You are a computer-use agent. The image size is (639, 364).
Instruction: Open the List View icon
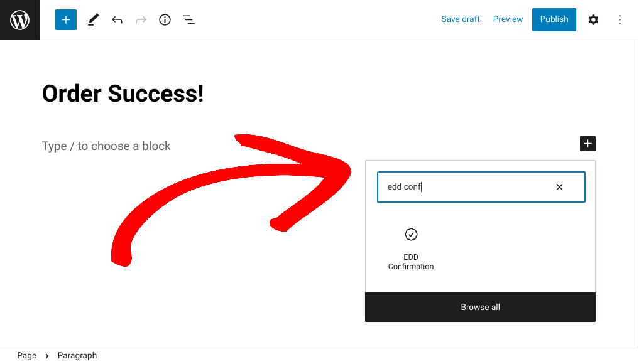(188, 19)
